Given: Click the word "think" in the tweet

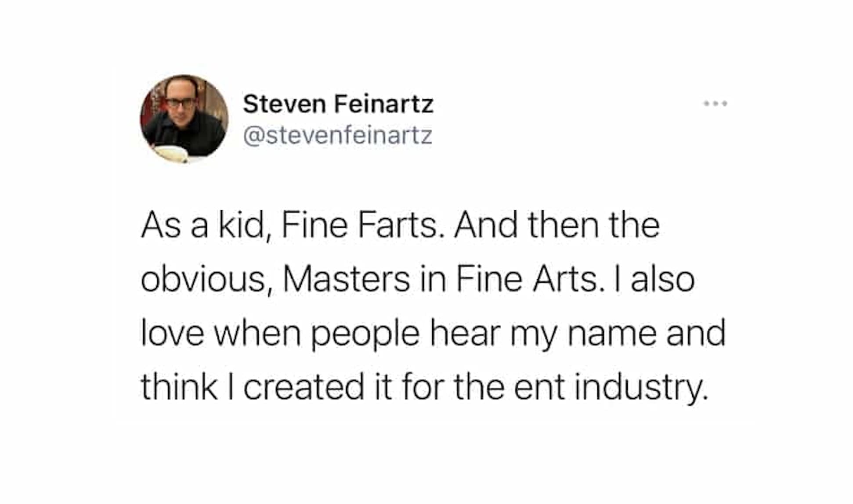Looking at the screenshot, I should pos(179,388).
